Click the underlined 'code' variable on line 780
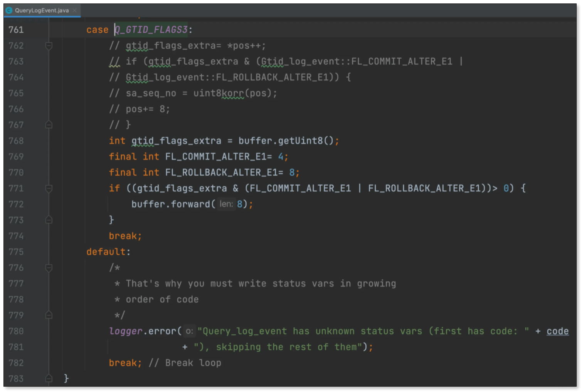This screenshot has width=582, height=392. 557,331
